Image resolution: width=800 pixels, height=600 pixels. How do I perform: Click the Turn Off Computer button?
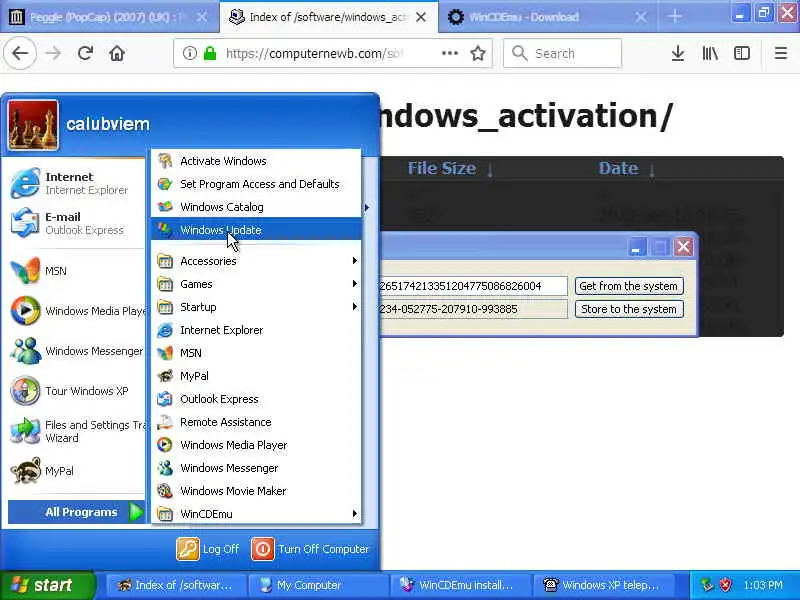pyautogui.click(x=310, y=549)
